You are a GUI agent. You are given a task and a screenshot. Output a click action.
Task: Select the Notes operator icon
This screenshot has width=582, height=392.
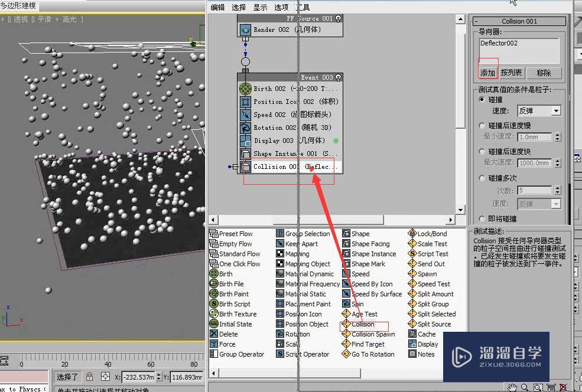tap(412, 354)
